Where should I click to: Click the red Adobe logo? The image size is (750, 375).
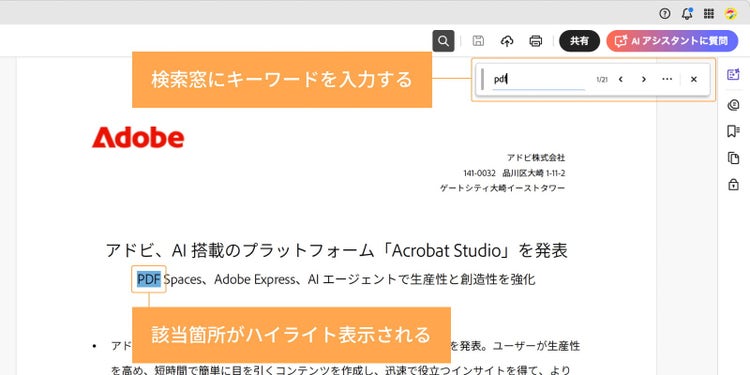pyautogui.click(x=138, y=138)
